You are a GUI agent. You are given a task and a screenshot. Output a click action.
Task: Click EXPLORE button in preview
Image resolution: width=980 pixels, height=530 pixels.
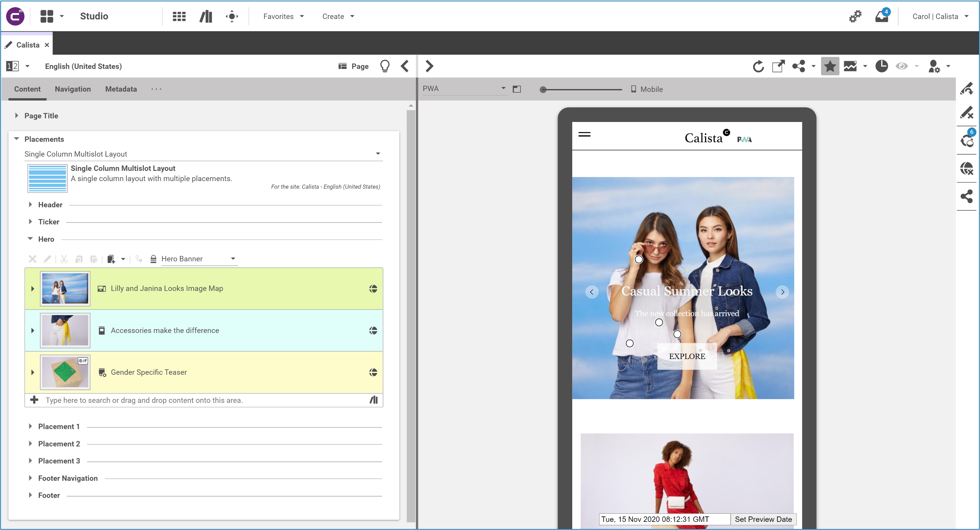coord(687,356)
